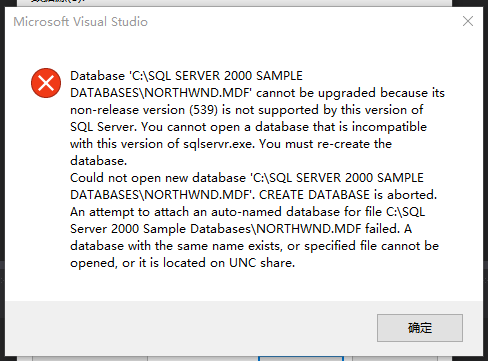Click the "You must re-create the" text
The width and height of the screenshot is (488, 361).
325,144
